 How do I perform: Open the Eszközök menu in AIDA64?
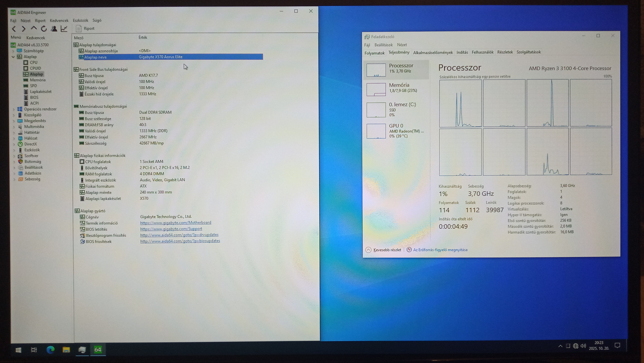(x=80, y=20)
